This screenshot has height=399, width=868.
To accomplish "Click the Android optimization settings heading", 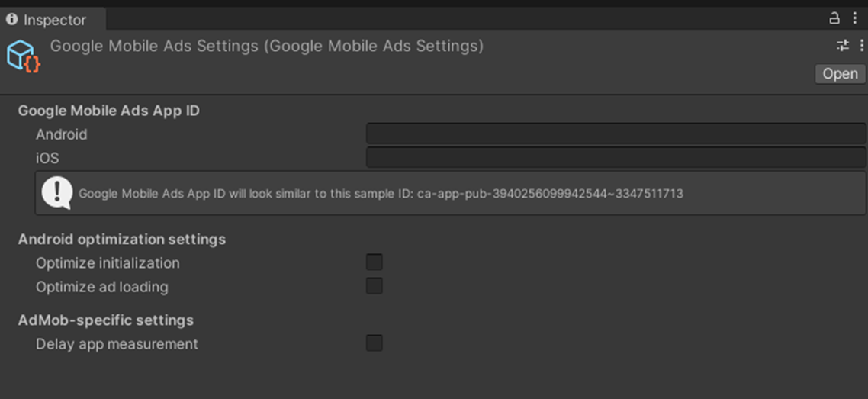I will tap(122, 240).
